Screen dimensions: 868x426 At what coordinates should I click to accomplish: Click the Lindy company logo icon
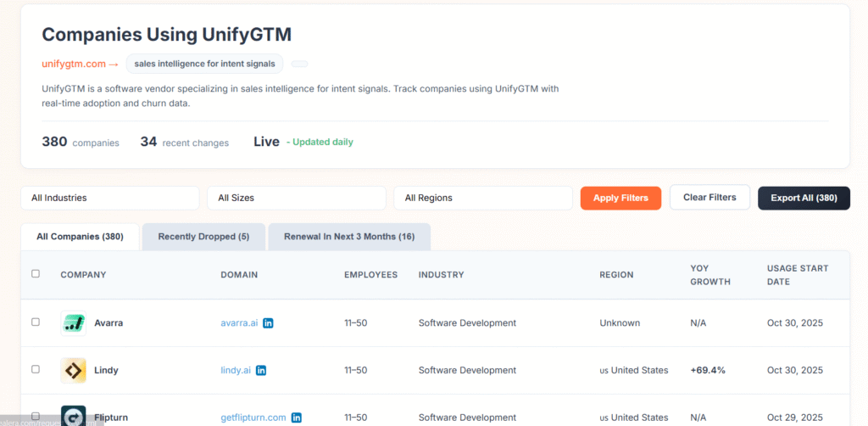click(x=74, y=370)
